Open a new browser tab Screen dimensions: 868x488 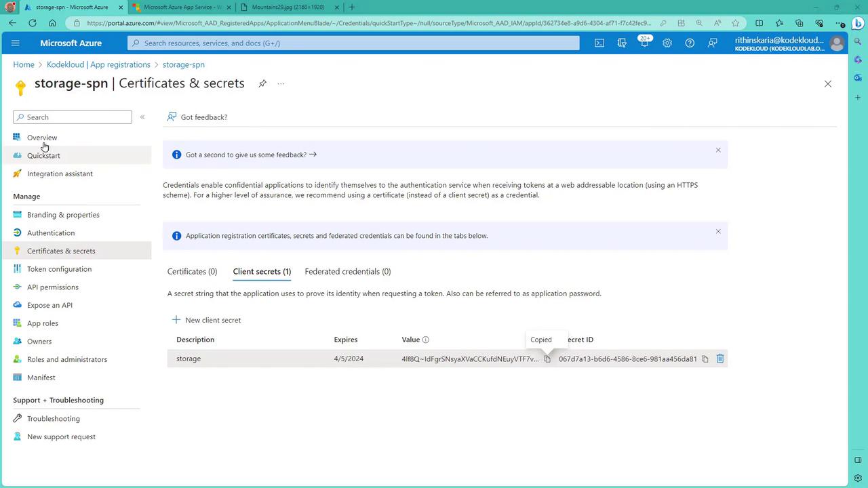pyautogui.click(x=351, y=7)
